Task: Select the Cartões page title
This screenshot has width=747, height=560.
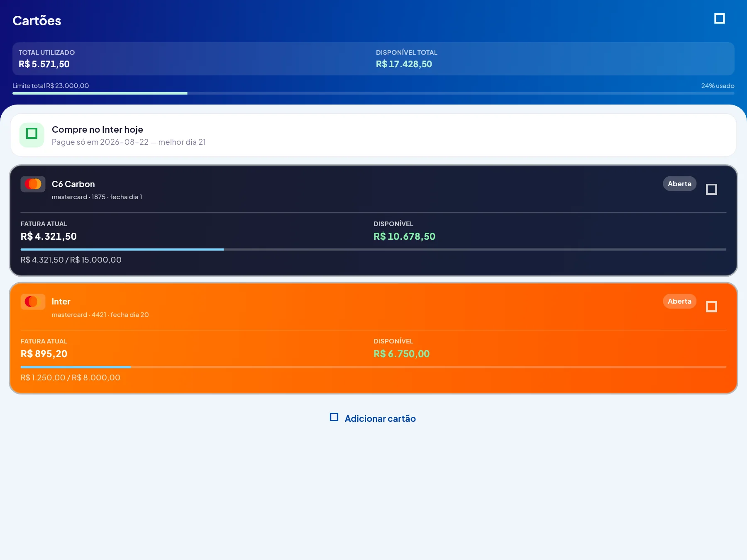Action: (37, 21)
